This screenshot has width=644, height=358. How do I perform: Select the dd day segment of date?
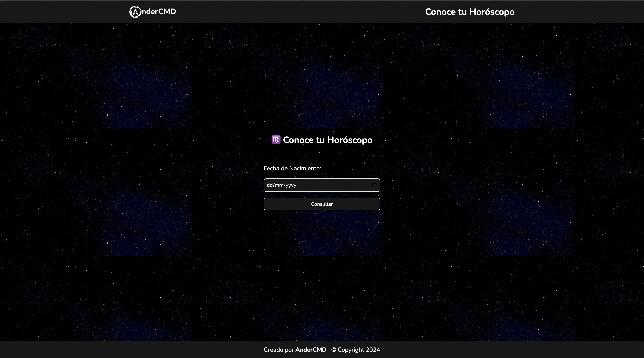click(x=270, y=185)
